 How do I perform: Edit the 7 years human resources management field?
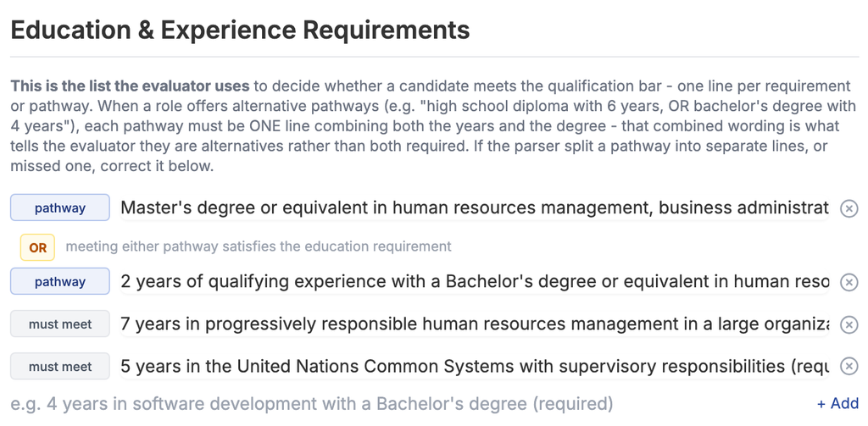[475, 324]
